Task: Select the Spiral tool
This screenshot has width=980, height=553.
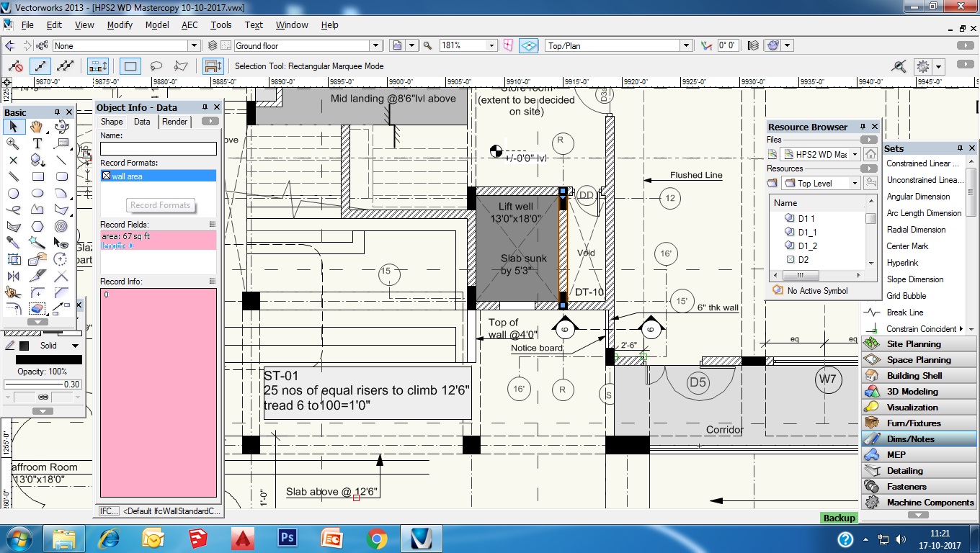Action: click(61, 227)
